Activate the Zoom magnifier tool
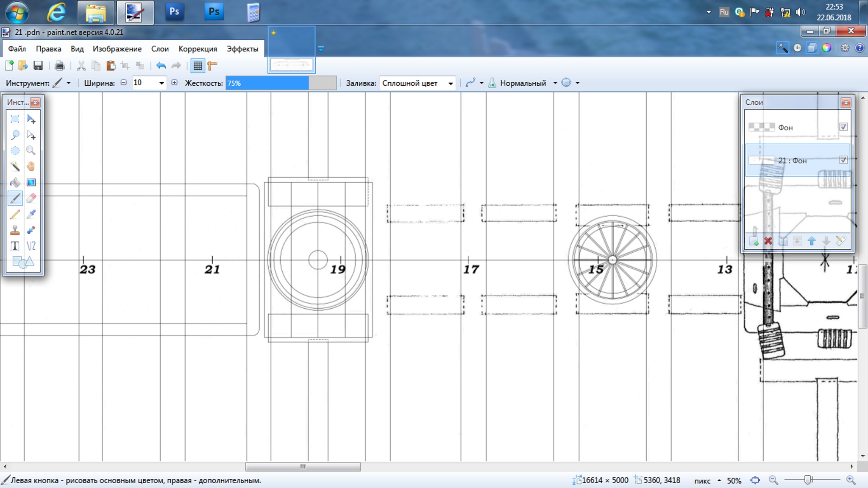The width and height of the screenshot is (868, 488). 31,151
